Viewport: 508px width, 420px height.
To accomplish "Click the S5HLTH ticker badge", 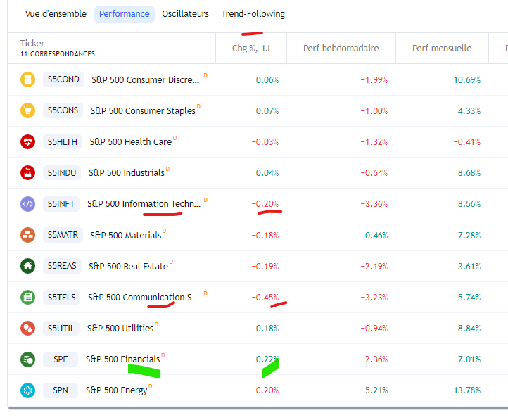I will (63, 142).
